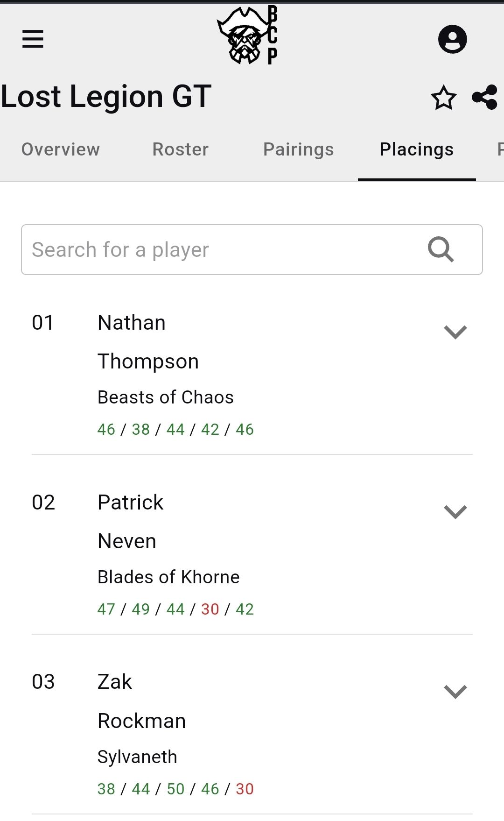Expand Zak Rockman's placing details
The height and width of the screenshot is (821, 504).
click(455, 692)
